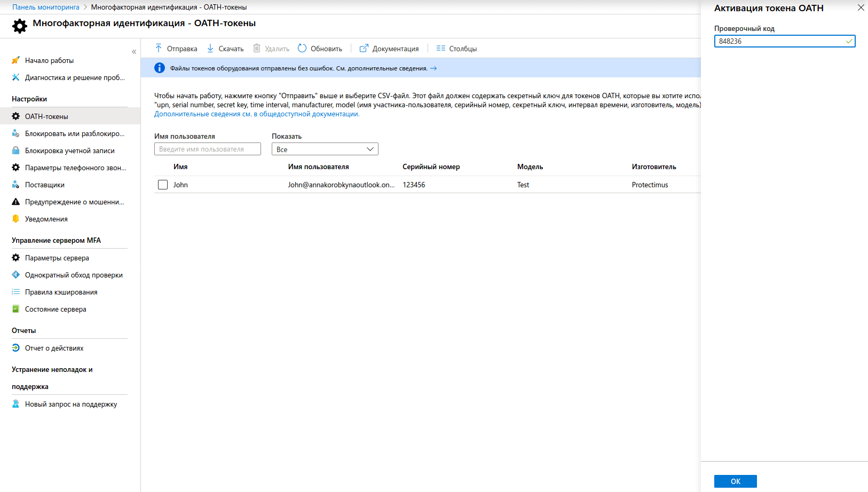Open Диагностика и решение проблем item
The image size is (868, 492).
pyautogui.click(x=75, y=78)
